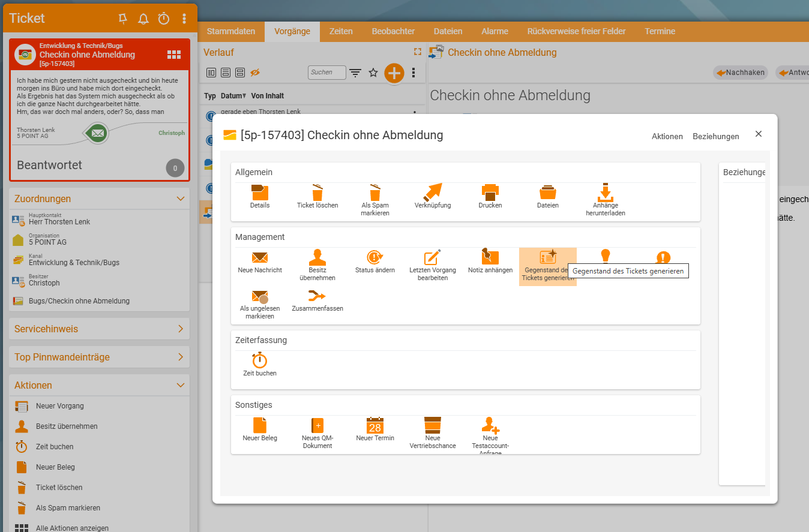Switch to the Stammdaten tab
Screen dimensions: 809x532
231,31
